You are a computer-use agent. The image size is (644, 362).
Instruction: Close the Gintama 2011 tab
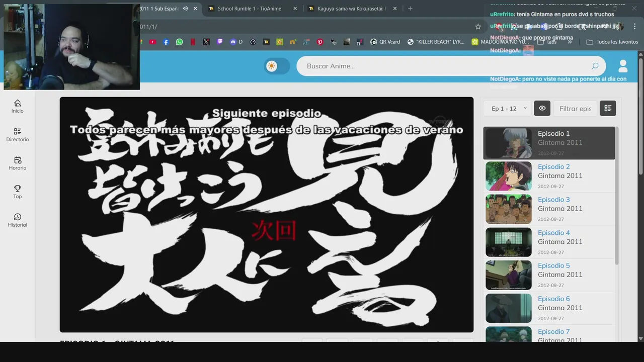pyautogui.click(x=195, y=9)
